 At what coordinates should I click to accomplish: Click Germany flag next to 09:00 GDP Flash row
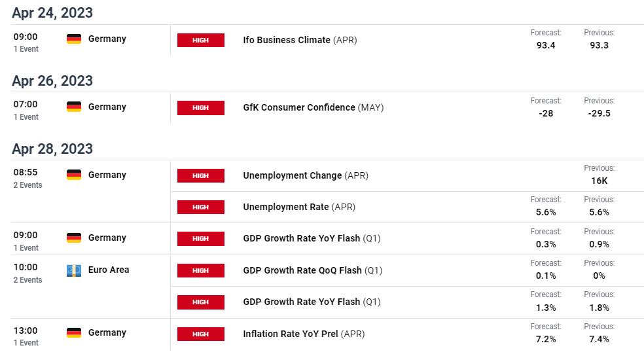(x=74, y=238)
